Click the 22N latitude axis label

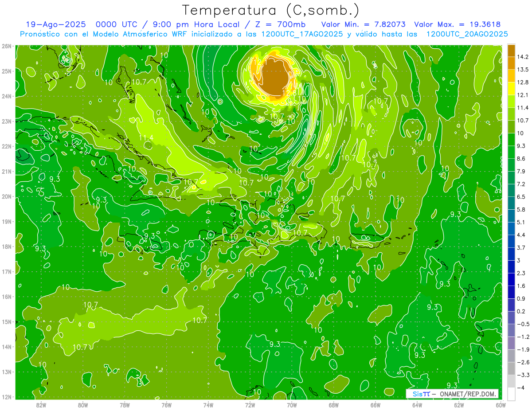(7, 146)
